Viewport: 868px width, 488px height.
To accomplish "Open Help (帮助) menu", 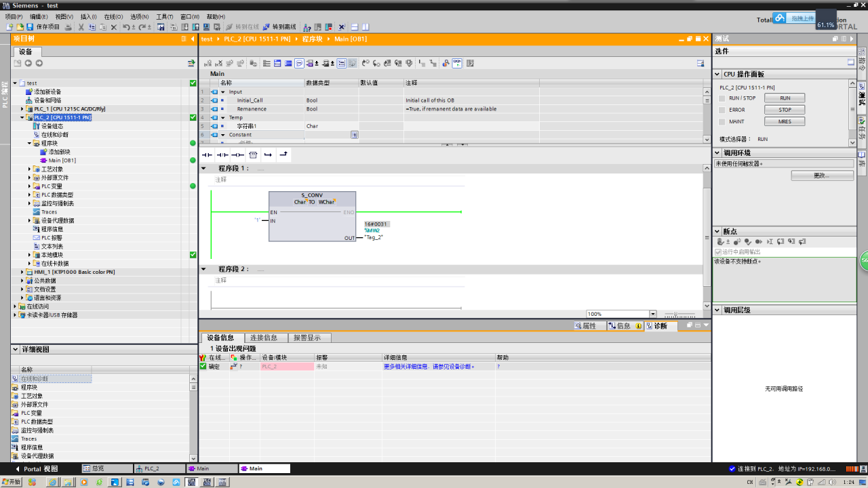I will [x=216, y=16].
